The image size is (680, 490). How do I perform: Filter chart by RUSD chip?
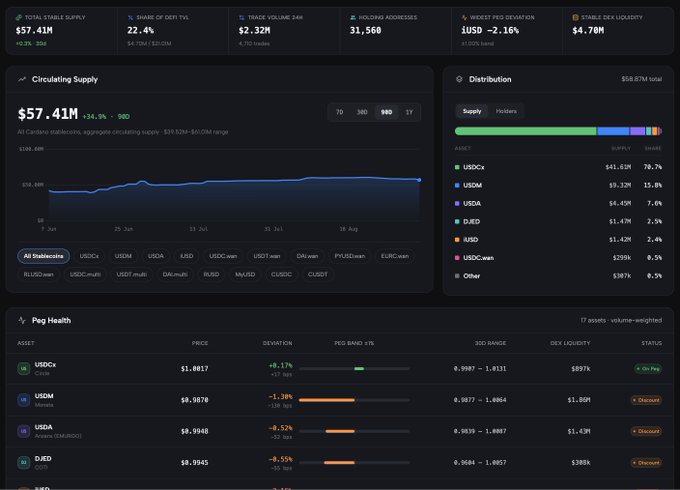point(211,274)
